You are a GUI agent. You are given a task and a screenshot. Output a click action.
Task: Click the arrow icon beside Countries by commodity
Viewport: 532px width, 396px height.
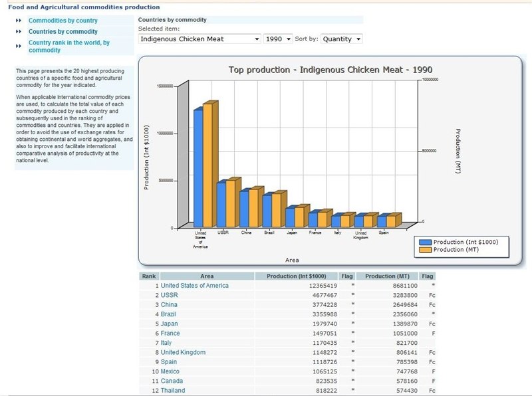click(x=19, y=31)
